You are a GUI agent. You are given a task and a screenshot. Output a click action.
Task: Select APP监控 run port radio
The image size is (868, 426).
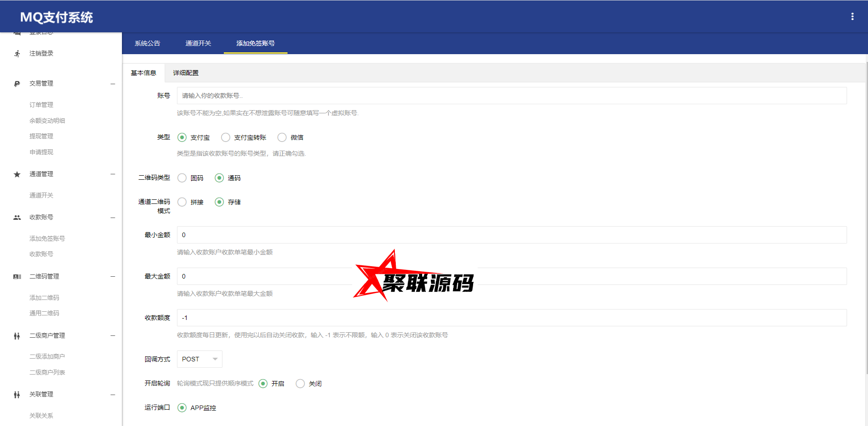tap(182, 408)
